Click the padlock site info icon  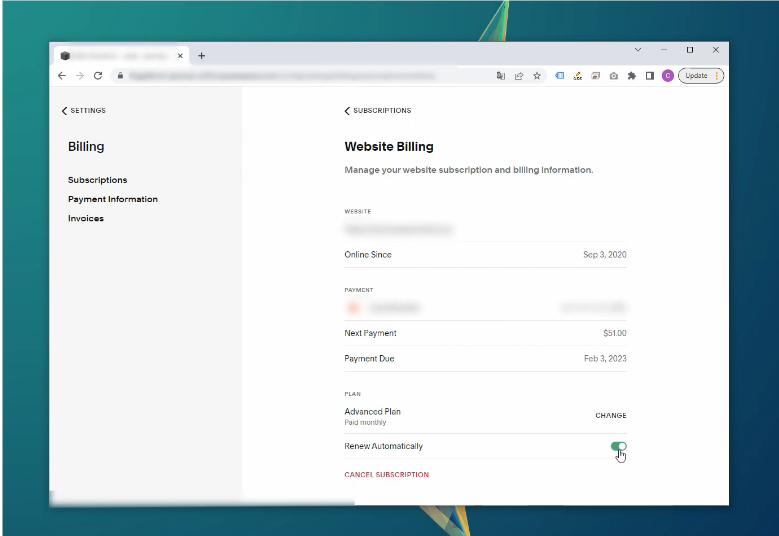pos(120,76)
